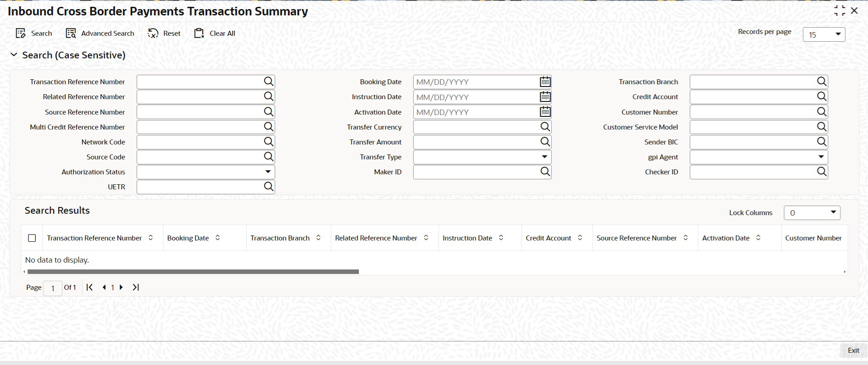Open Maker ID lookup icon
Screen dimensions: 868x365
click(x=545, y=171)
